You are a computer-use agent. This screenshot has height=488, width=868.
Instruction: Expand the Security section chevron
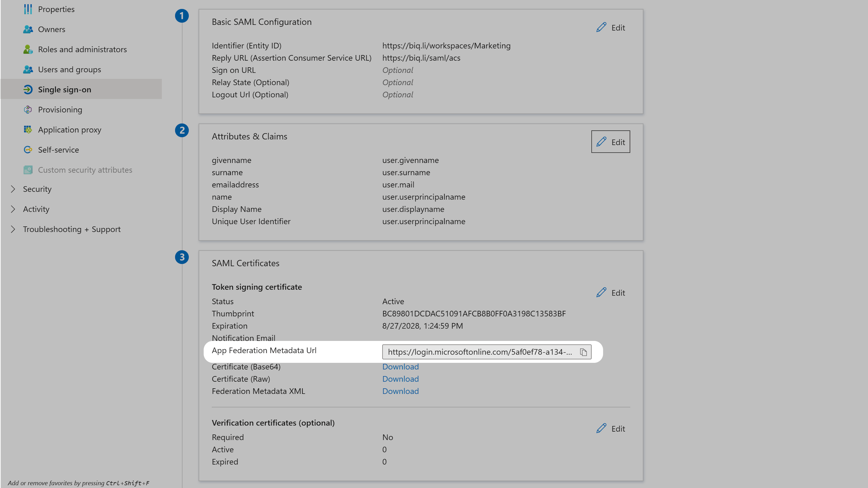[x=13, y=189]
